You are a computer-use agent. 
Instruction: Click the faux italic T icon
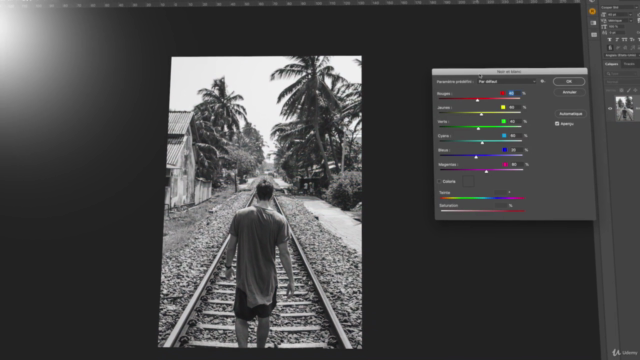[617, 40]
